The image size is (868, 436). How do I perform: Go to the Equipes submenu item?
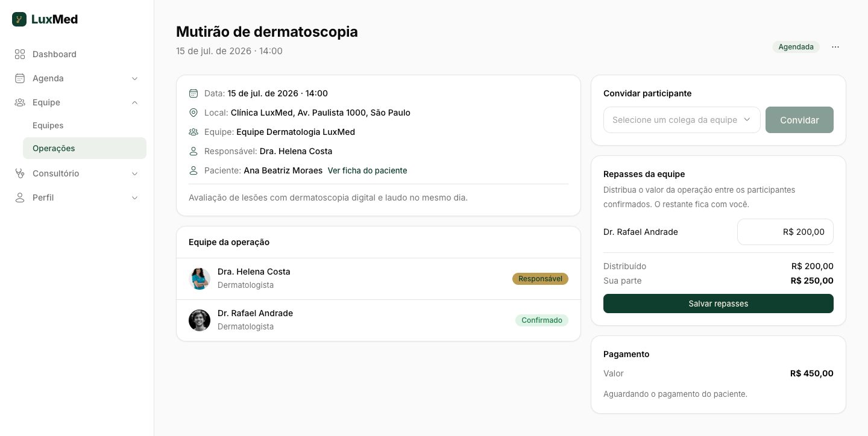(x=84, y=125)
